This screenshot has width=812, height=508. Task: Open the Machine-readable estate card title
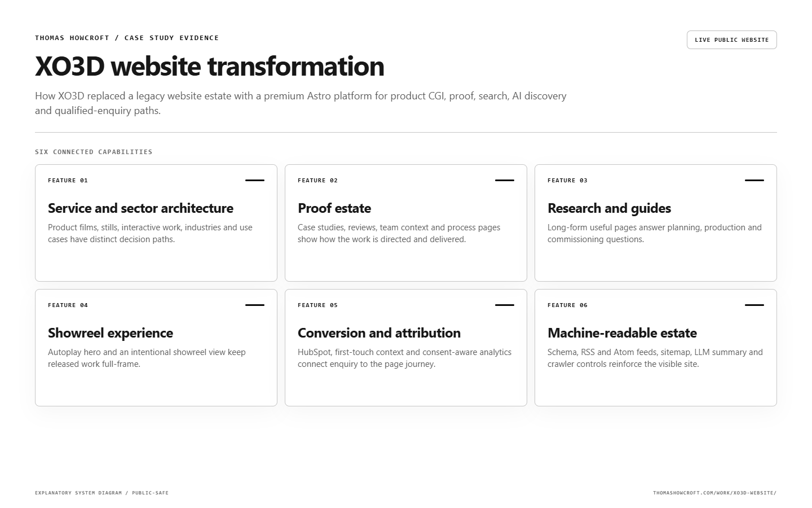[622, 333]
